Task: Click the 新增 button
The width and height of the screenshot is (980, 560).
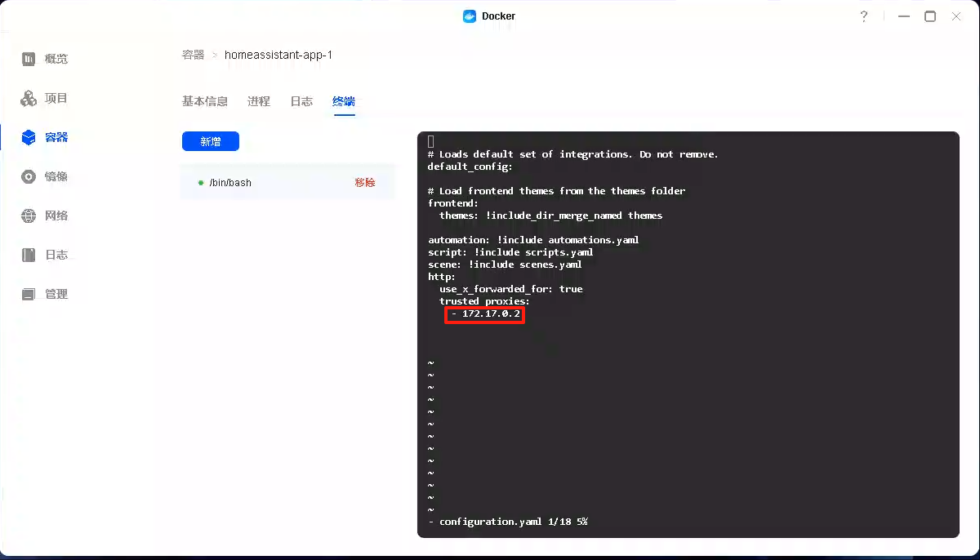Action: (x=210, y=140)
